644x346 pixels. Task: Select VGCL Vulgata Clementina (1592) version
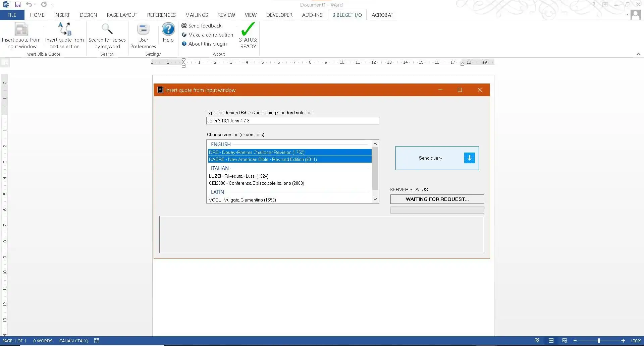point(290,200)
